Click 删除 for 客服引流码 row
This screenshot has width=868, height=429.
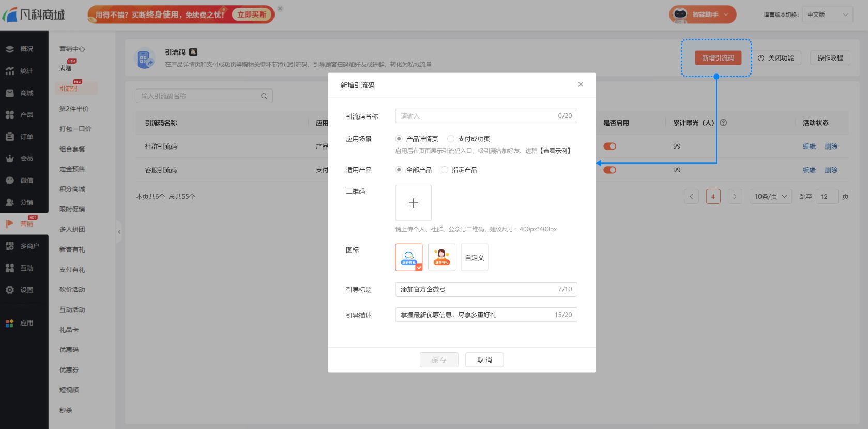pos(831,170)
